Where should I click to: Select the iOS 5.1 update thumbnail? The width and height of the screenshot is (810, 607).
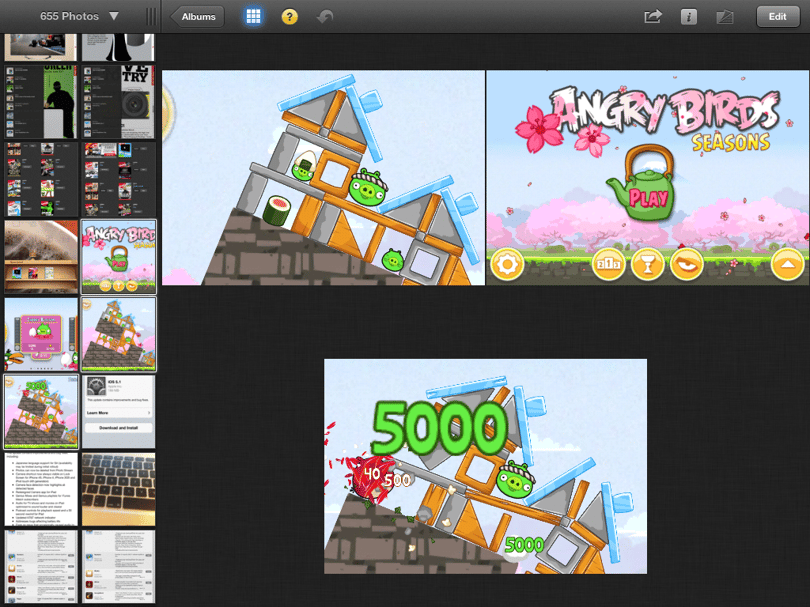(118, 412)
